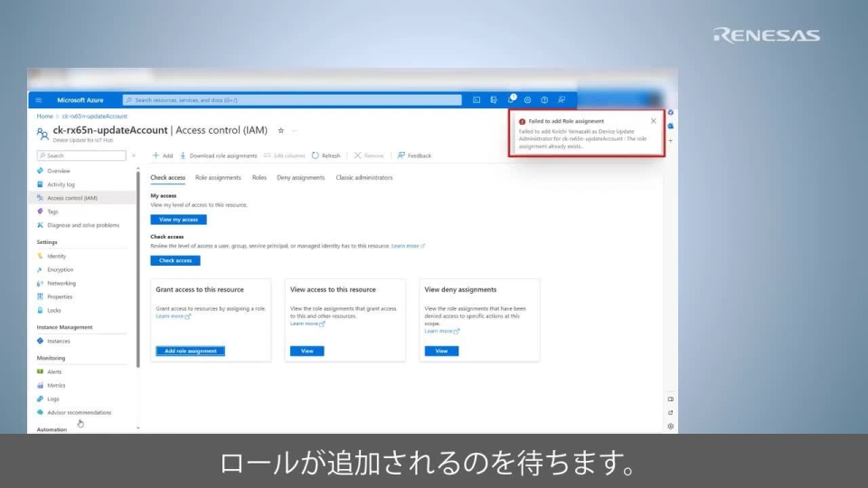Switch to the Role assignments tab
Screen dimensions: 868x488
pyautogui.click(x=218, y=178)
